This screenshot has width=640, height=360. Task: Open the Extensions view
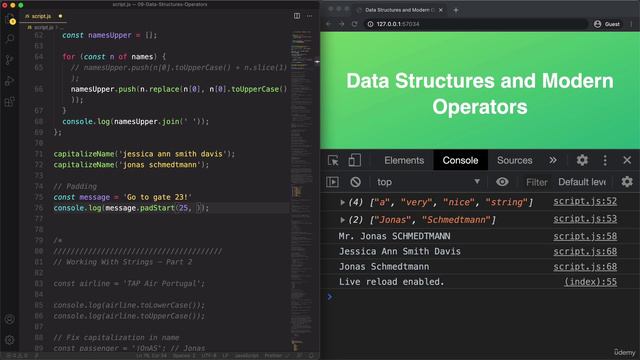(x=10, y=102)
